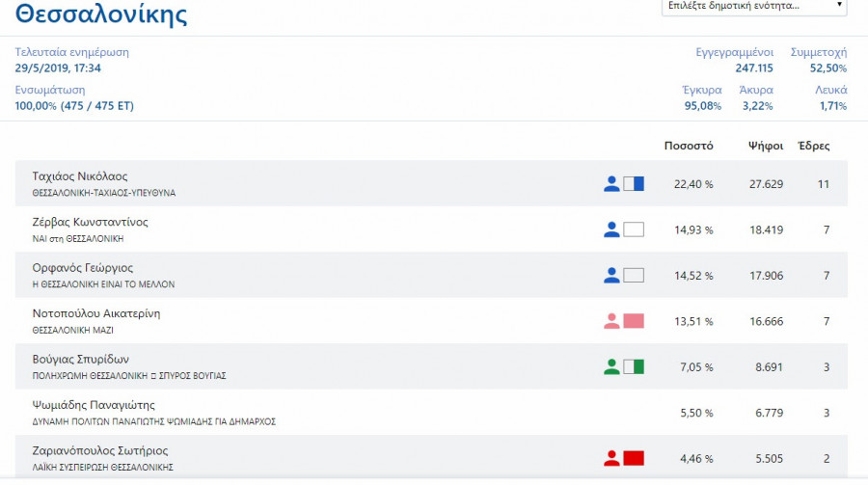Image resolution: width=868 pixels, height=485 pixels.
Task: Click the Ποσοστό column header
Action: (689, 147)
